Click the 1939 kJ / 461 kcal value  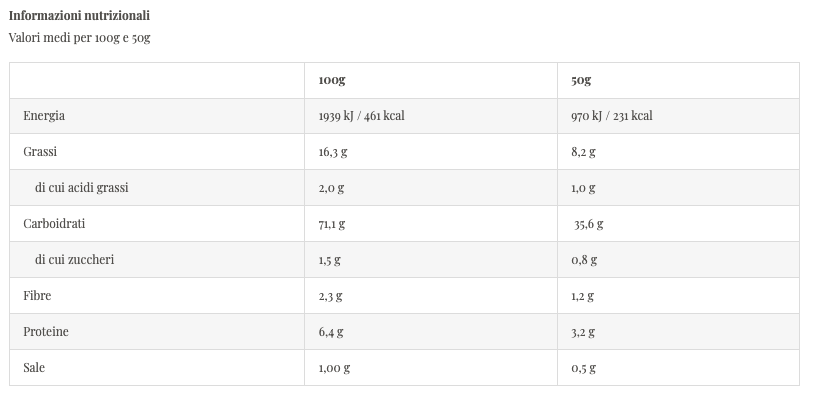point(361,116)
